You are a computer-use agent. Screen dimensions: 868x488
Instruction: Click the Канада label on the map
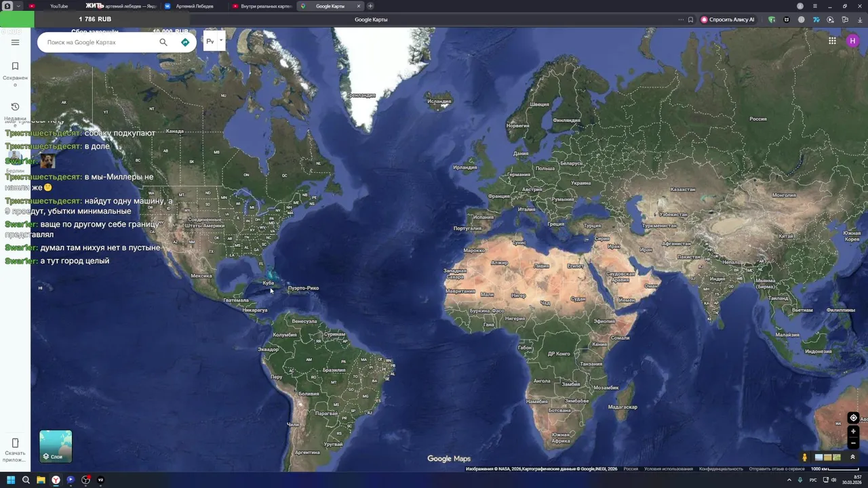pyautogui.click(x=174, y=131)
